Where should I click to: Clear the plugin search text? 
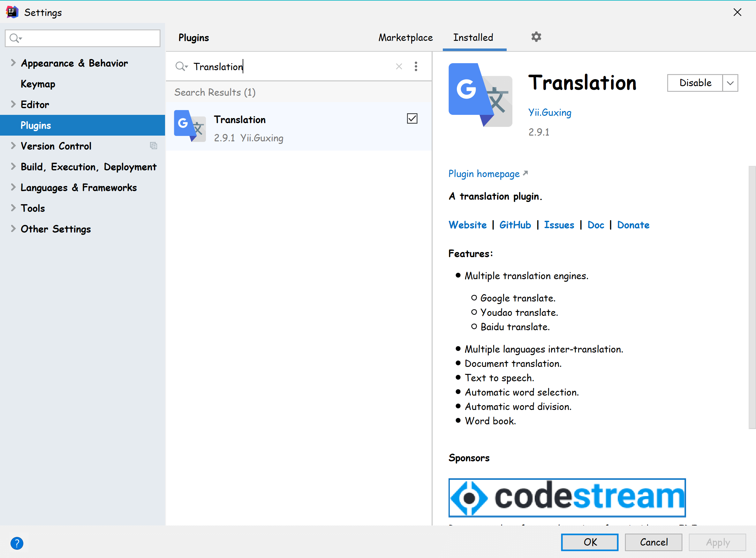[x=399, y=67]
